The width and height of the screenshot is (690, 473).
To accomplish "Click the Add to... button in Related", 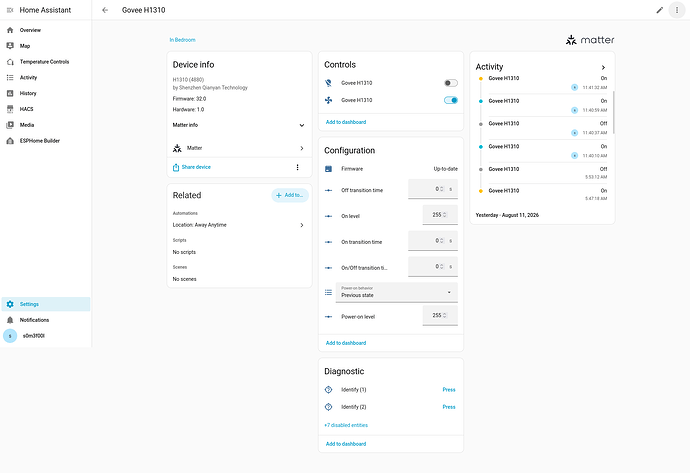I will coord(290,195).
